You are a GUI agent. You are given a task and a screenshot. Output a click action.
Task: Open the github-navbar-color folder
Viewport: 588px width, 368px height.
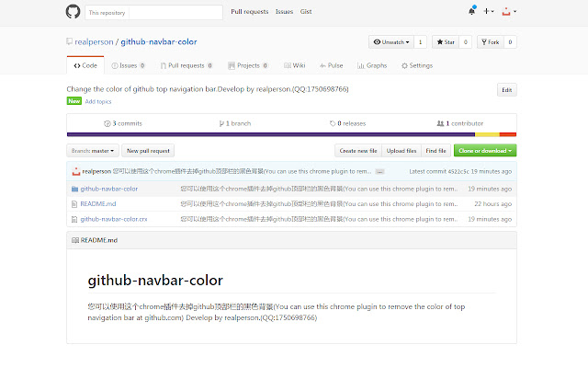point(108,189)
